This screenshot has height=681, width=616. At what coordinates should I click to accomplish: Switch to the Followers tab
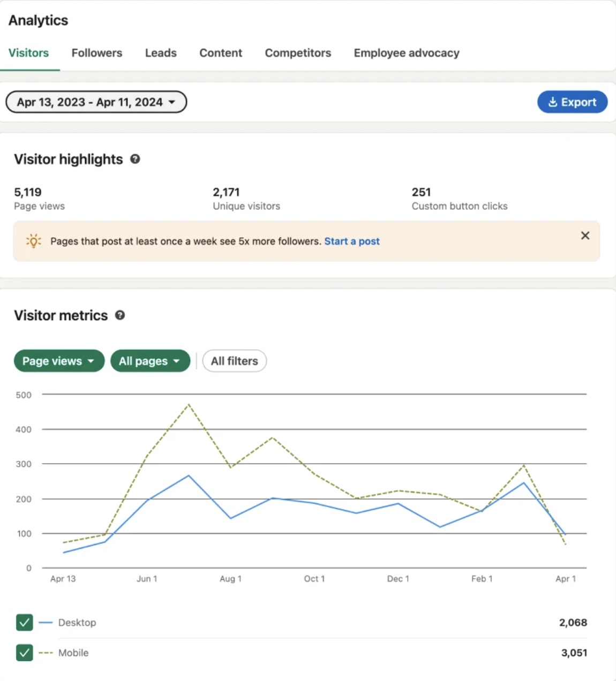pos(96,52)
